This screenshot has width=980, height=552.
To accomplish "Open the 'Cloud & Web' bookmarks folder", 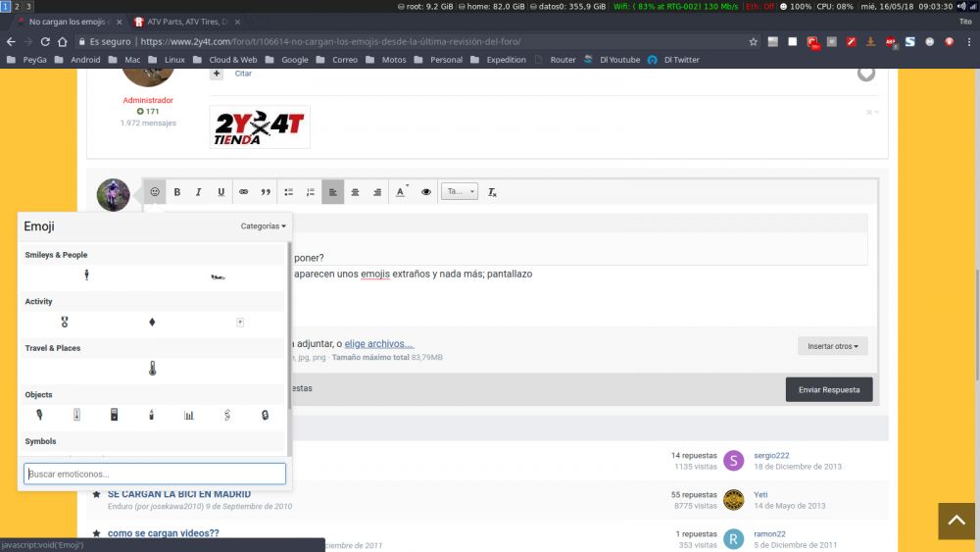I will 226,60.
